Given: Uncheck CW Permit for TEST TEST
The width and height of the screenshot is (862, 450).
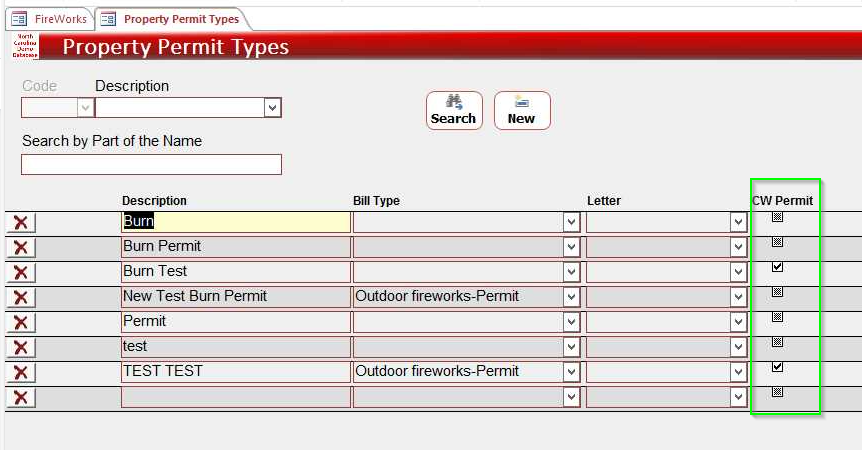Looking at the screenshot, I should click(x=777, y=367).
